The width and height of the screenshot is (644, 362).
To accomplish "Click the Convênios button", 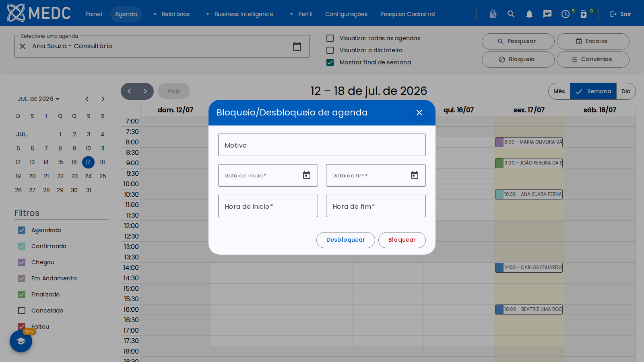I will [x=593, y=60].
